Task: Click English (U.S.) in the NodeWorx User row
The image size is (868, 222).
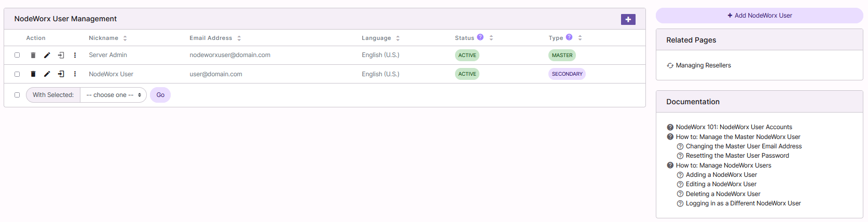Action: [x=380, y=74]
